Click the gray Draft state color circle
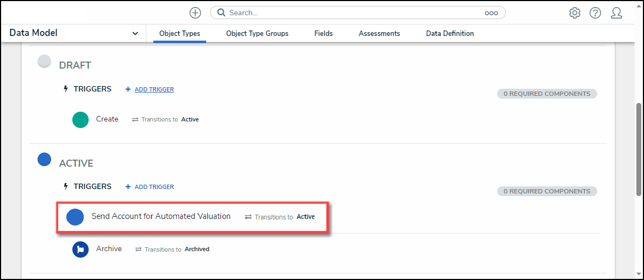644x280 pixels. (x=44, y=62)
